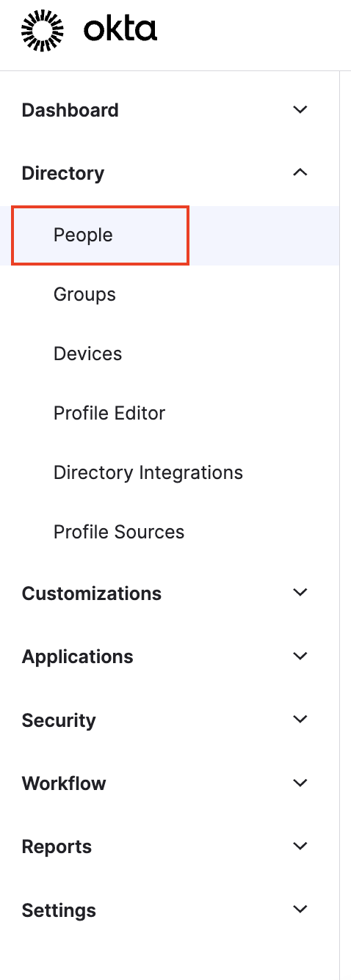351x980 pixels.
Task: Expand the Settings chevron arrow
Action: [x=300, y=910]
